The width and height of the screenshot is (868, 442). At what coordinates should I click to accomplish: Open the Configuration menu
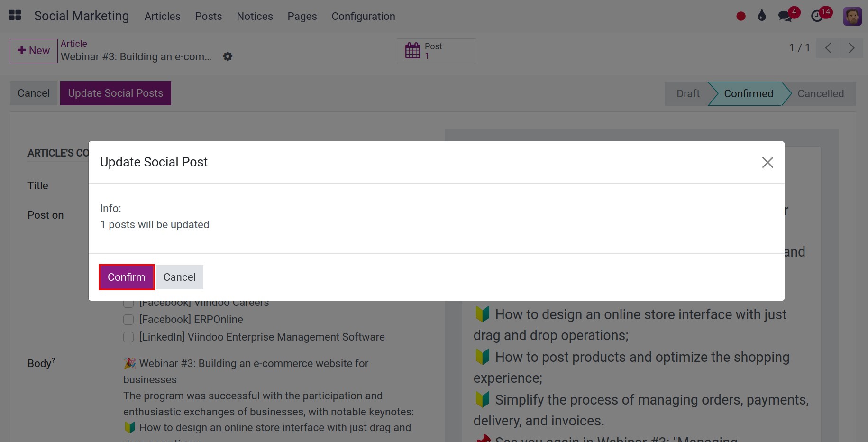pos(363,17)
